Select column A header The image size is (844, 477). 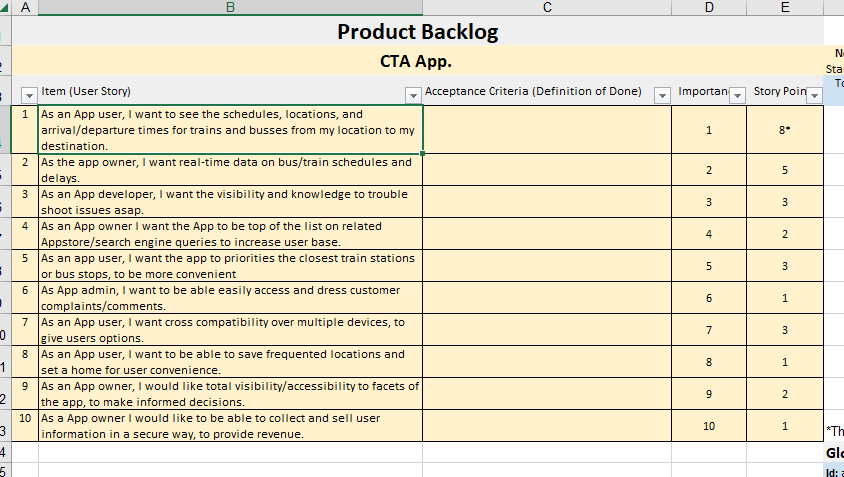[x=25, y=7]
